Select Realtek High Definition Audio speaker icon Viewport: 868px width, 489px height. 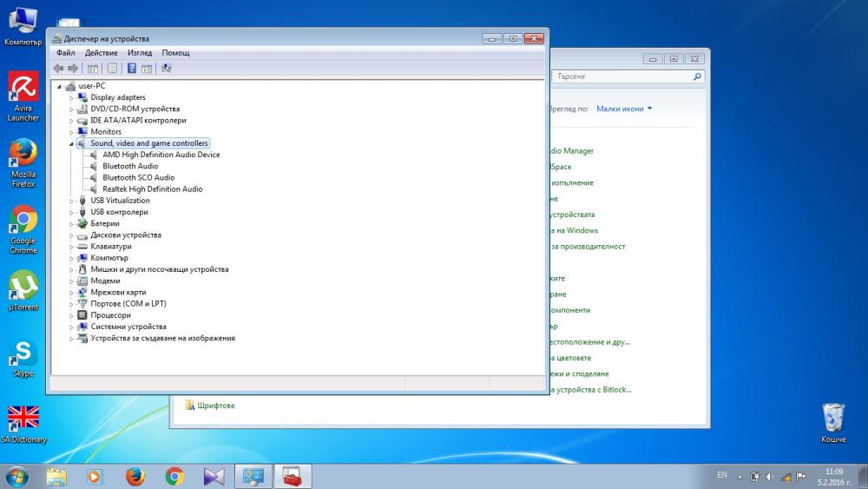coord(94,189)
